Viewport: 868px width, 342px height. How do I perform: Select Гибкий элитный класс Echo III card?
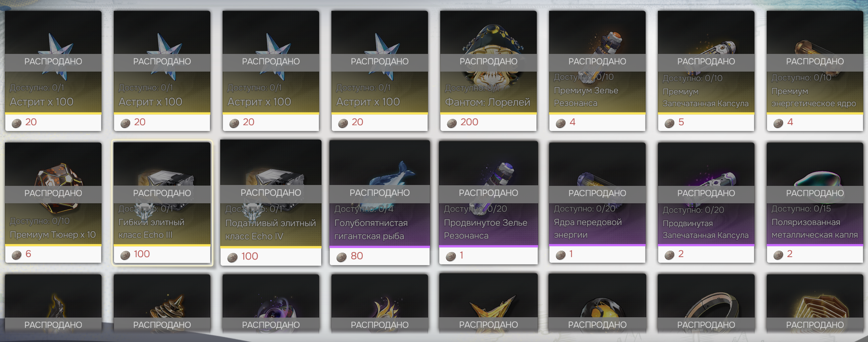tap(162, 202)
